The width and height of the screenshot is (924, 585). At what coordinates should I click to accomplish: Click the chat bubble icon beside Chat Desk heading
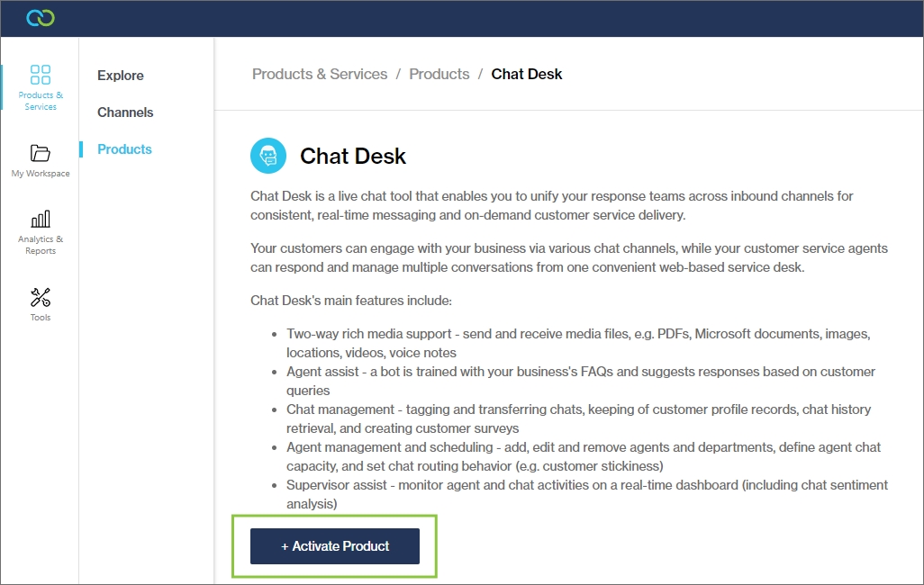[267, 155]
